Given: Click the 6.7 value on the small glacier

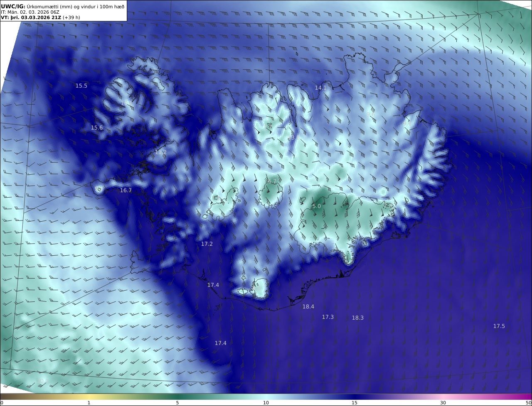Looking at the screenshot, I should click(272, 181).
